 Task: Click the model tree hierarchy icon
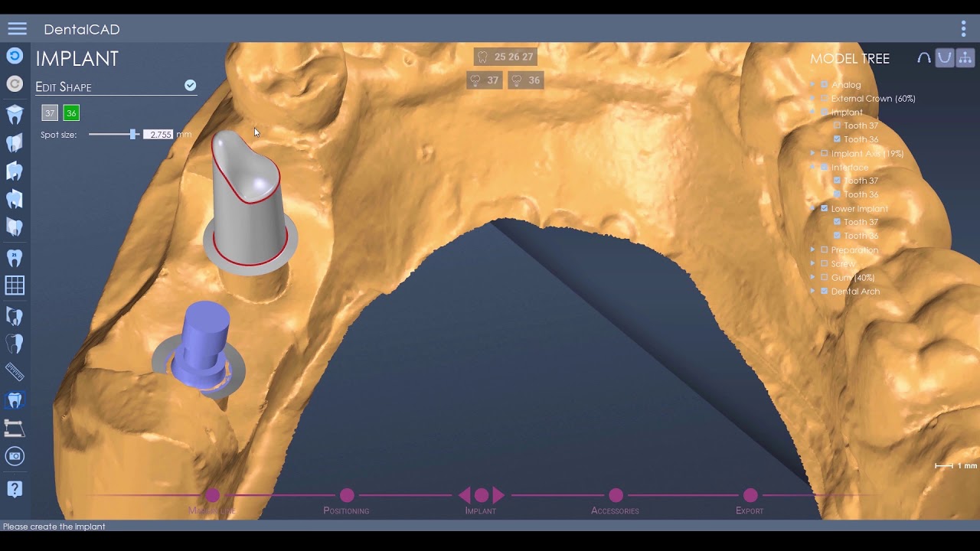(965, 58)
